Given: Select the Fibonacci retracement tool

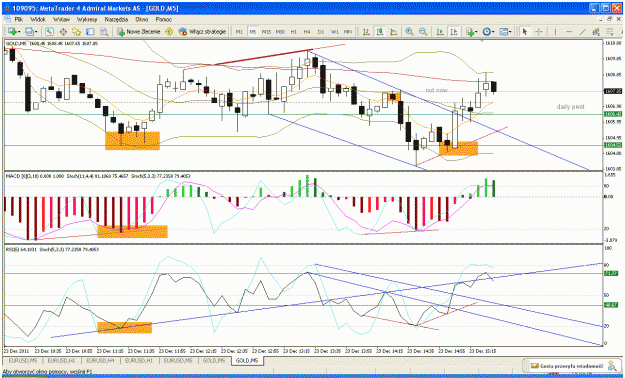Looking at the screenshot, I should point(610,32).
